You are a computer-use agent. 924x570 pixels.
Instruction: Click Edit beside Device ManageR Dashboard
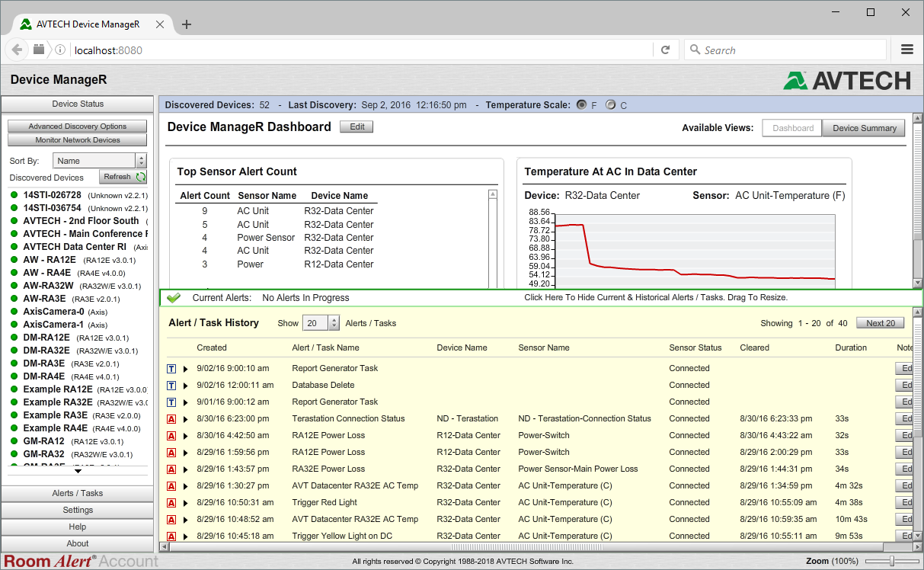(x=356, y=126)
